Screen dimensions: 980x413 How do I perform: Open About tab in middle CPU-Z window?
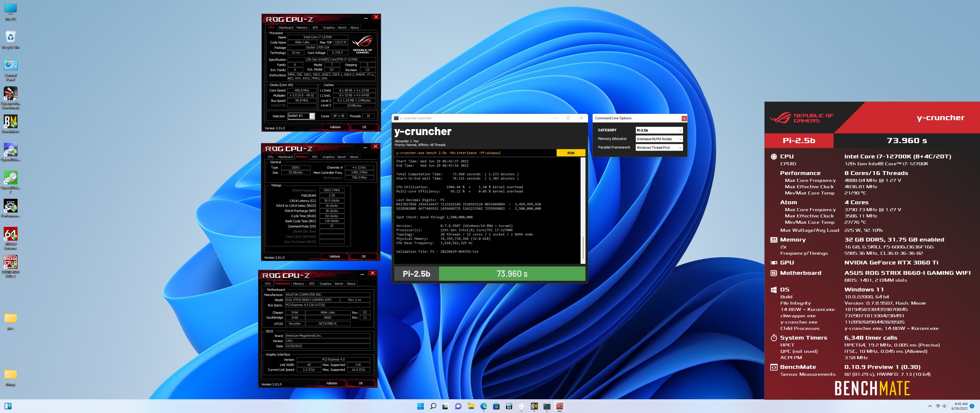354,157
